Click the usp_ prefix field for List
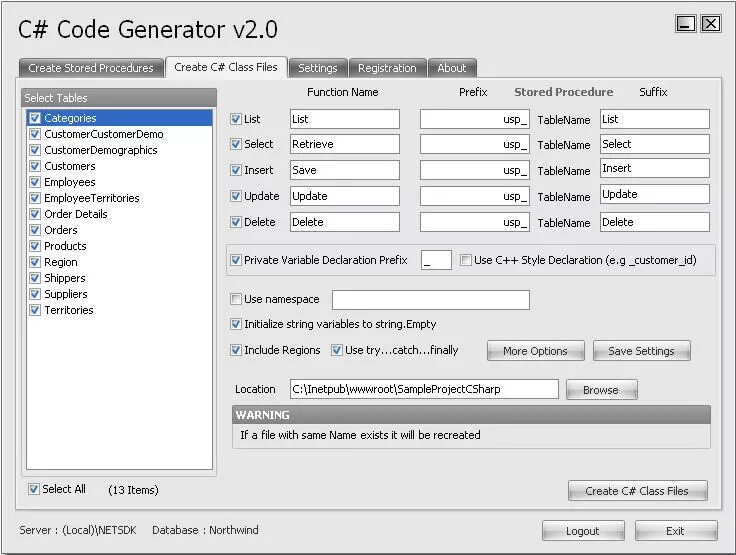 475,119
